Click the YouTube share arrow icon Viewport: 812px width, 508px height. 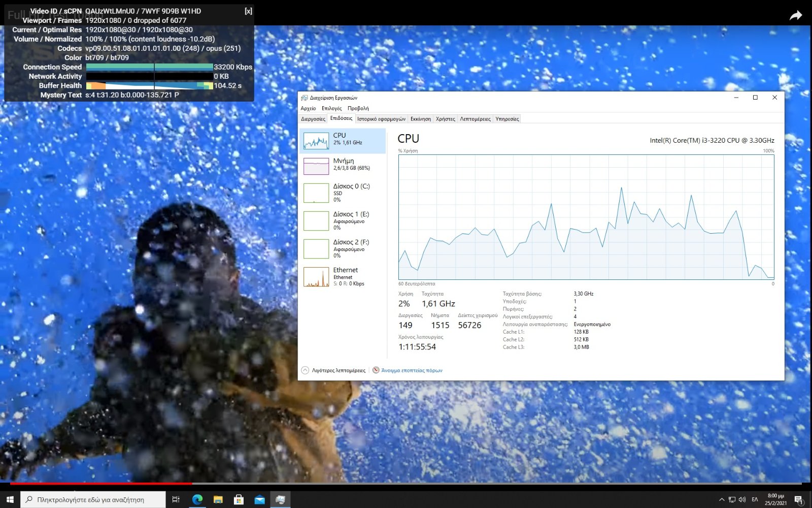[796, 16]
